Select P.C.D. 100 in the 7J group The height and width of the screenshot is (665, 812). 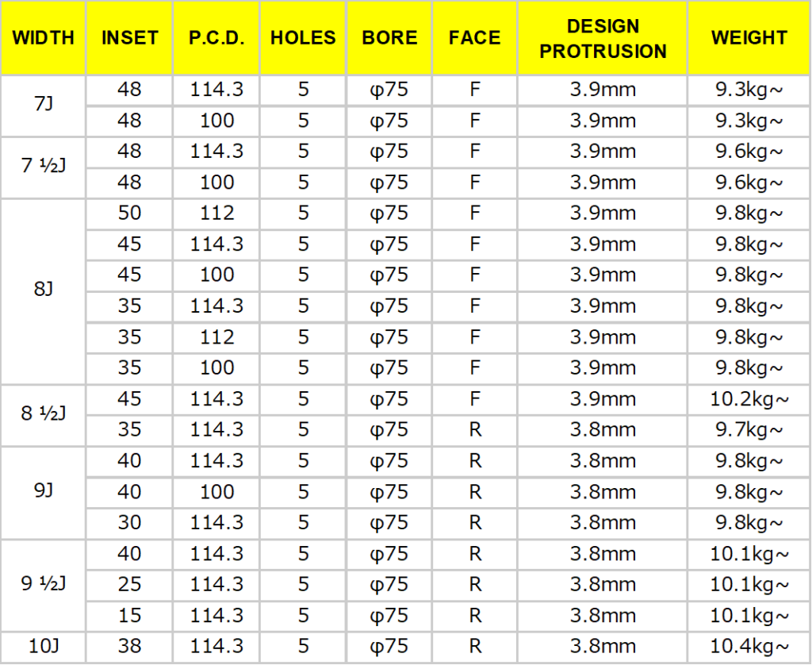click(x=216, y=121)
